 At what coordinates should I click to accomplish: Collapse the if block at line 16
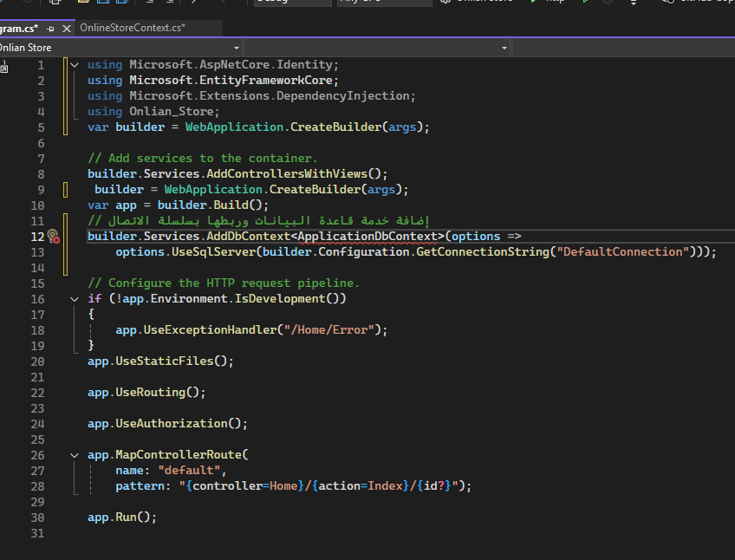click(75, 299)
